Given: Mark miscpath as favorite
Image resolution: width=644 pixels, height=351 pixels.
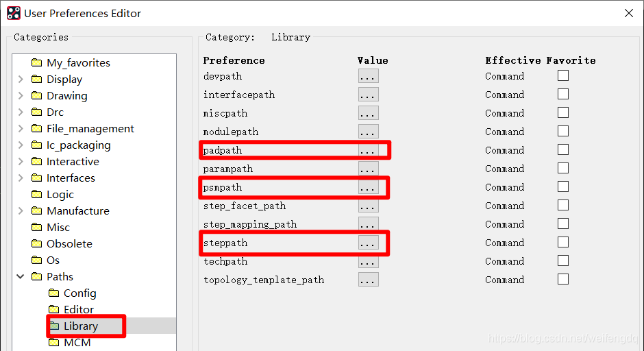Looking at the screenshot, I should pyautogui.click(x=563, y=112).
